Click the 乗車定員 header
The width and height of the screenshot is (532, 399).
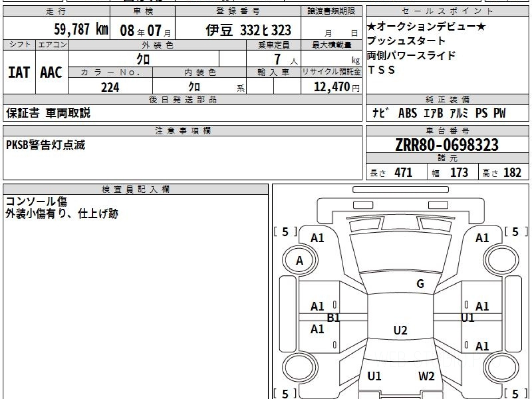point(274,45)
